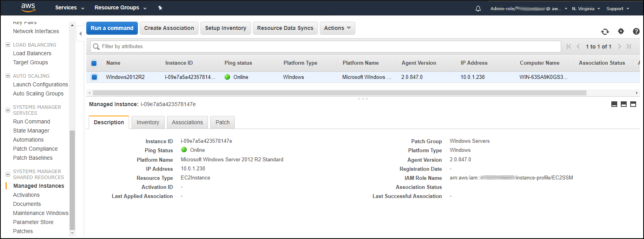Minimize the details pane using first layout icon
Viewport: 644px width, 239px height.
click(614, 104)
